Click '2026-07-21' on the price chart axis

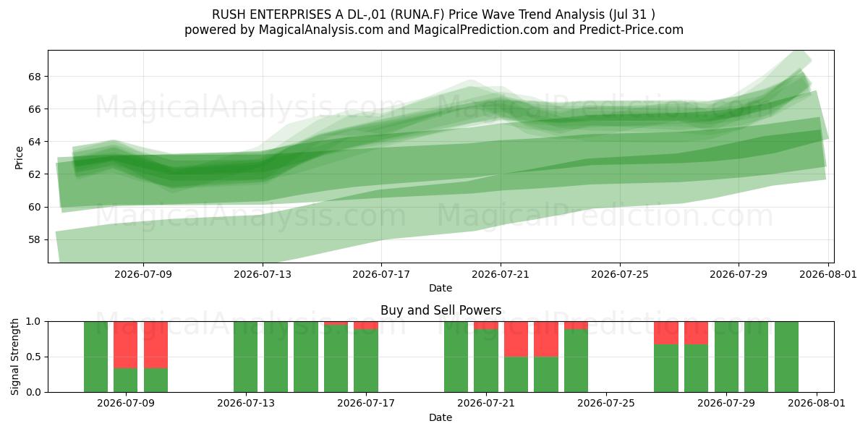[501, 275]
